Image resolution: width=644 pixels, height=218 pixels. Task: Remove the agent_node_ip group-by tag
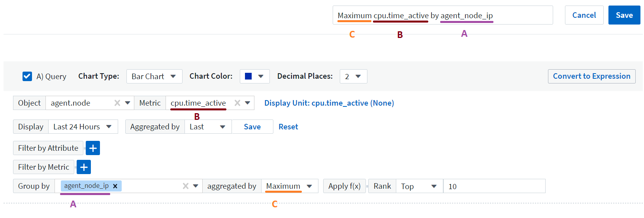[115, 186]
